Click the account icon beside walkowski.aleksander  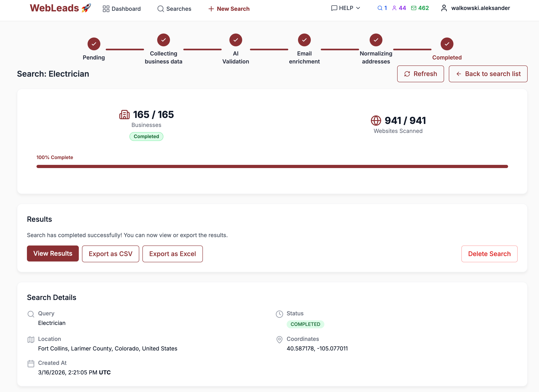coord(443,8)
